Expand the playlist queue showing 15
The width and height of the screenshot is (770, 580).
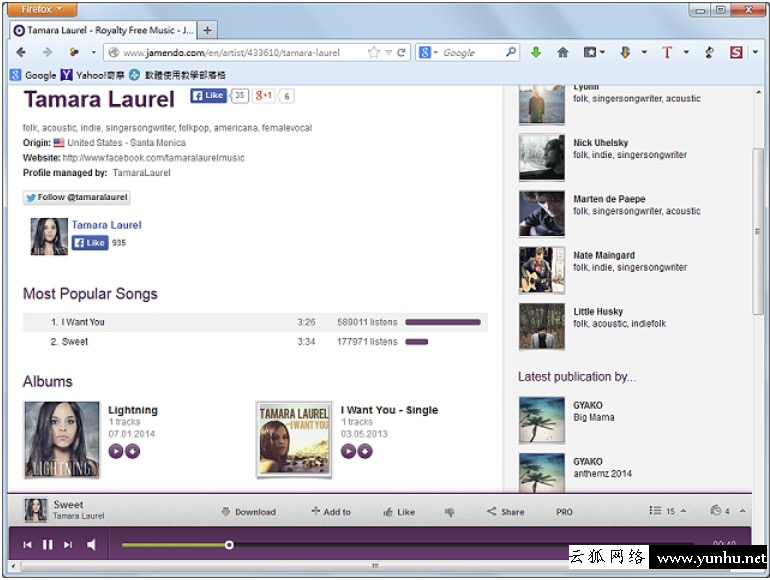pos(667,511)
